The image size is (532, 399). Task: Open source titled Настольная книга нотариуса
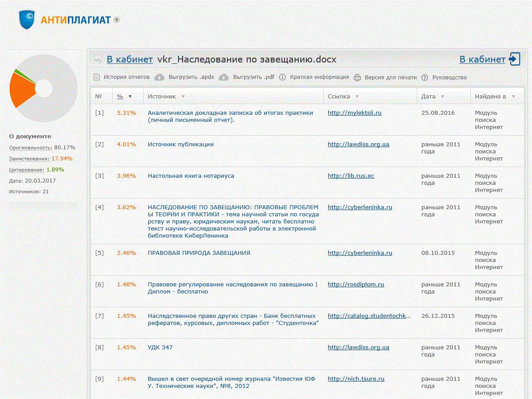(x=191, y=176)
